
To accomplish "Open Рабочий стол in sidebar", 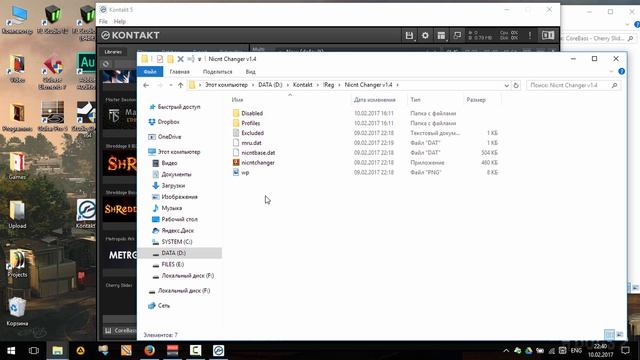I will click(x=179, y=219).
